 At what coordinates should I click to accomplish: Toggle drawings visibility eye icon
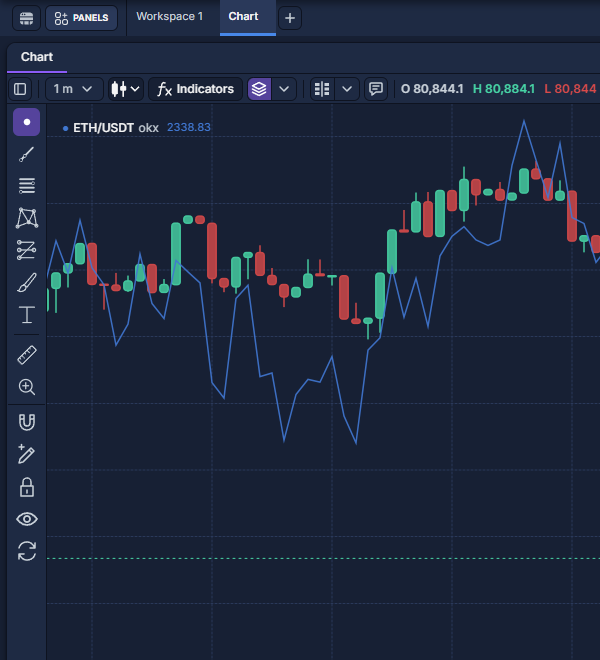coord(27,519)
